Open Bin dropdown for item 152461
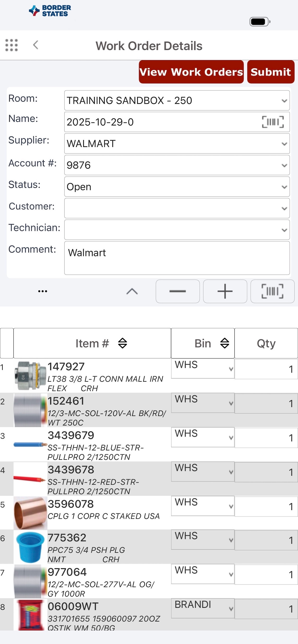This screenshot has height=644, width=298. (x=203, y=403)
